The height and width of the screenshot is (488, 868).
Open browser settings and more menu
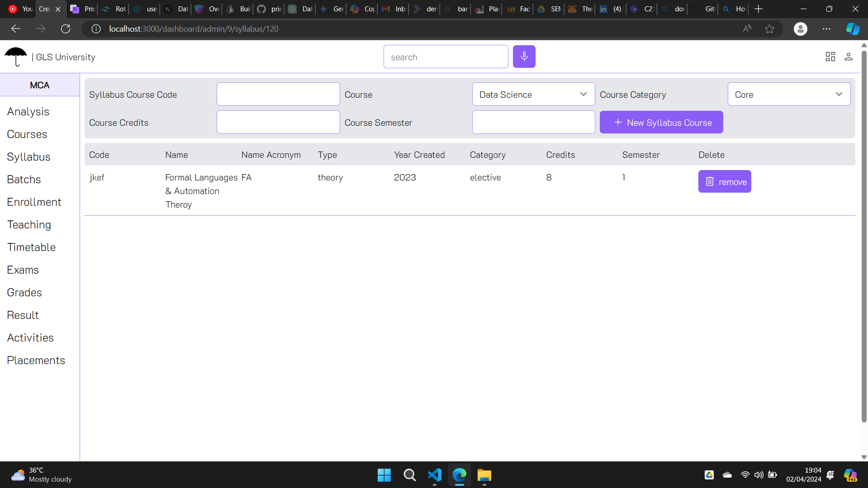826,29
